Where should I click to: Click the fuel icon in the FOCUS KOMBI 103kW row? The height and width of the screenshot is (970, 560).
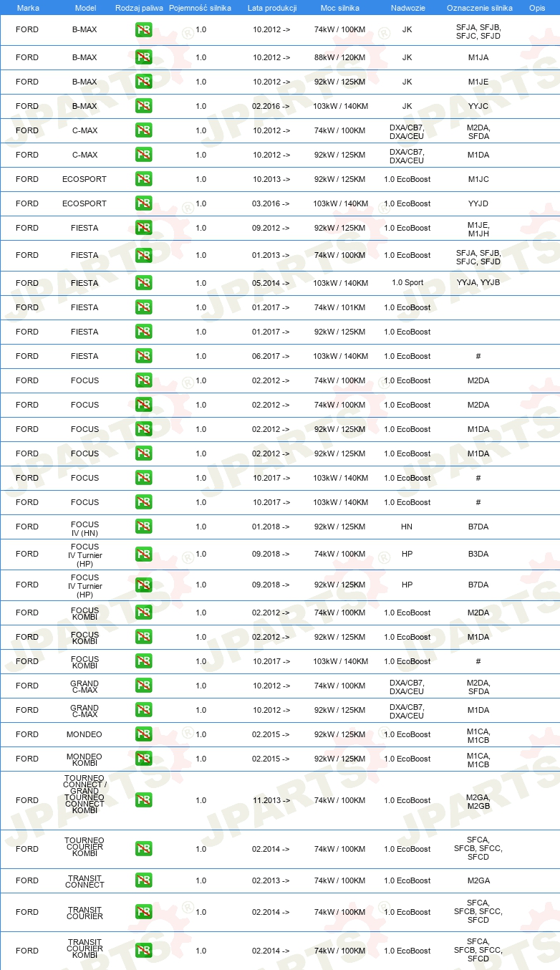[x=144, y=661]
